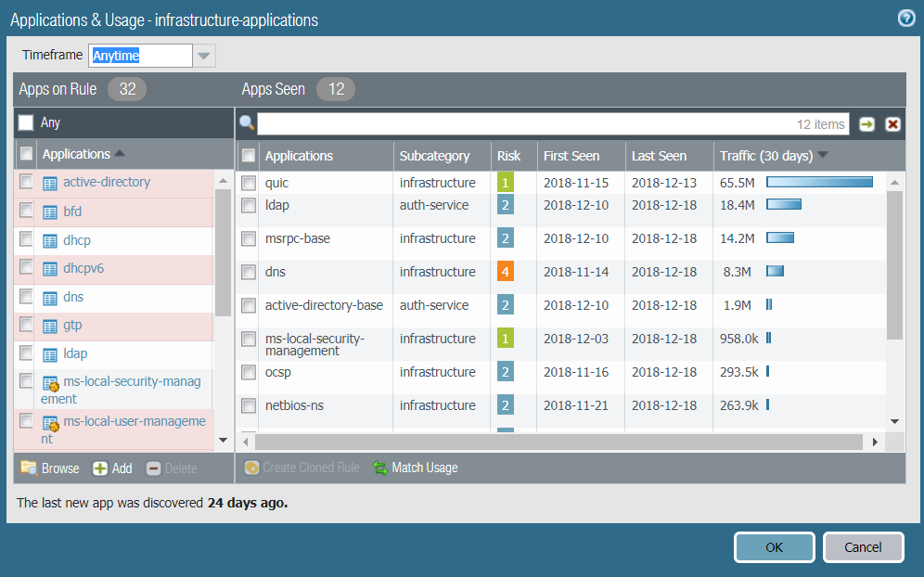Click the quic traffic bar

(819, 183)
